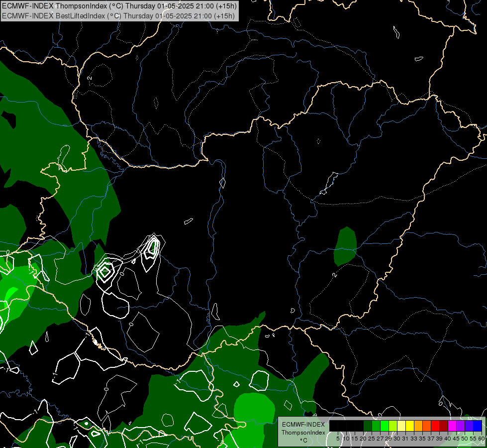Select the blue 55–60 legend swatch

[x=478, y=426]
